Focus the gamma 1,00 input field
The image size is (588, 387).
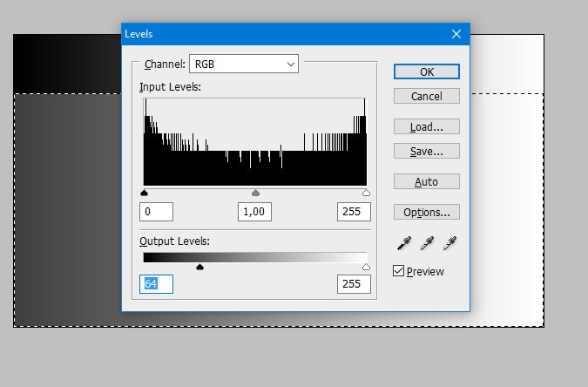[255, 212]
